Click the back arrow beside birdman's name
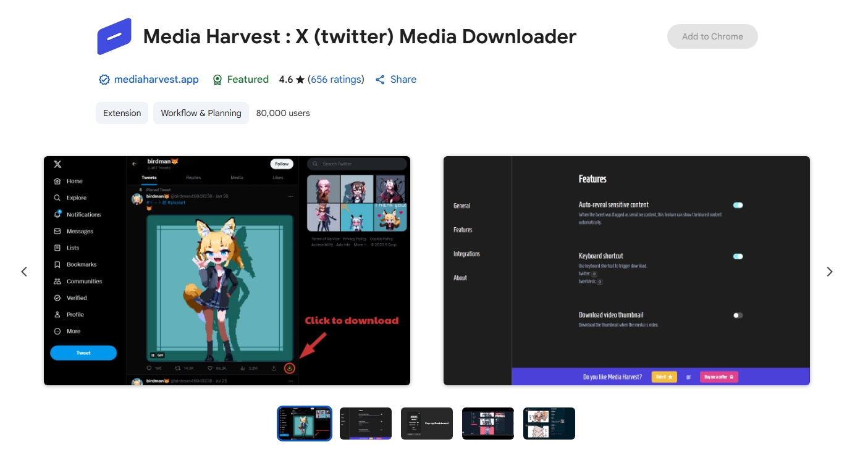This screenshot has height=476, width=868. pos(135,164)
